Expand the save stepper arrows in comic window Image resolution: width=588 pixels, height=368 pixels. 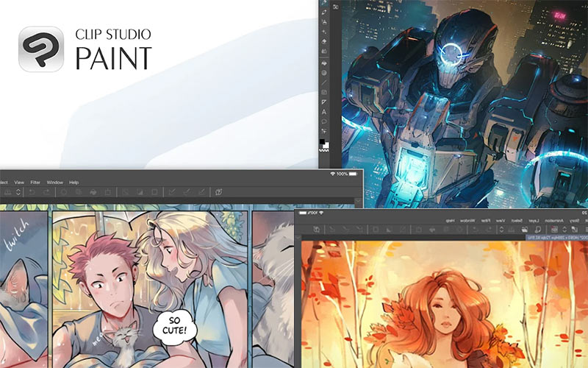[18, 192]
